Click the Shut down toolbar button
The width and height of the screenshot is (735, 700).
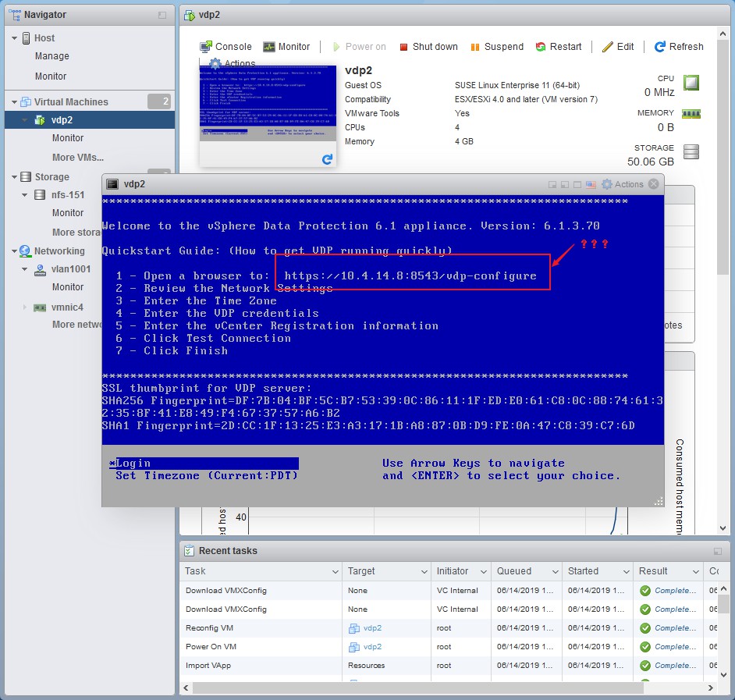point(428,46)
